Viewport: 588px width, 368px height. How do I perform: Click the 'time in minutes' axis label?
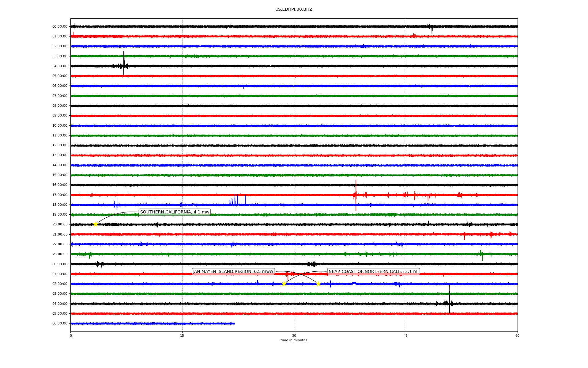294,340
